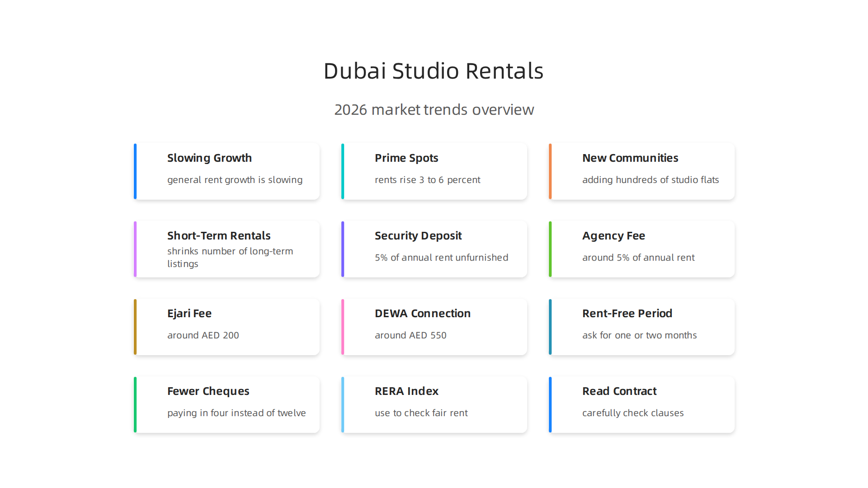Select the Agency Fee heading
Viewport: 868px width, 488px height.
(x=613, y=236)
